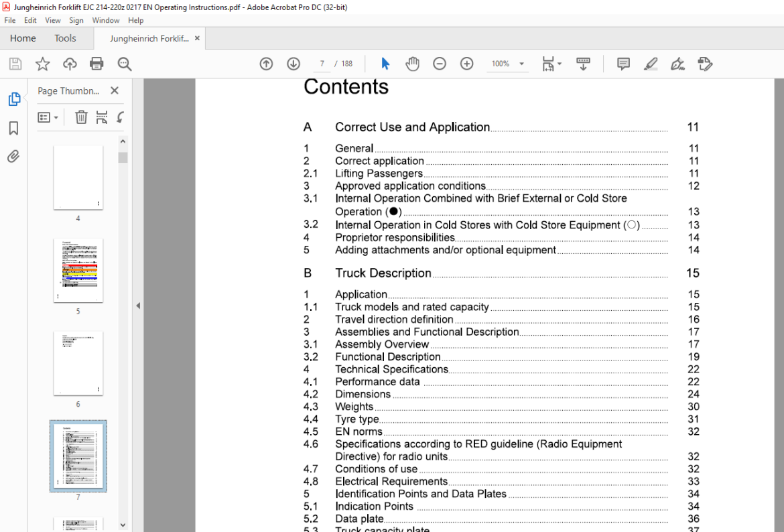The image size is (784, 532).
Task: Open the View menu
Action: [52, 21]
